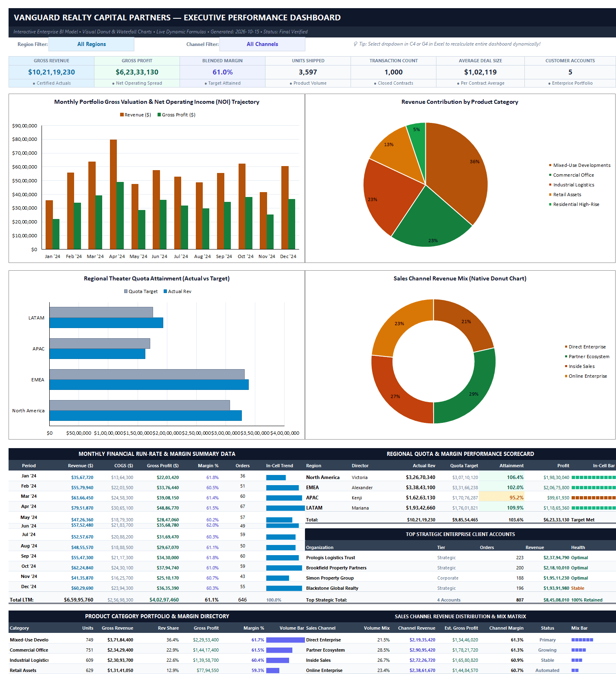Screen dimensions: 616x674
Task: Click the Mixed-Use volume bar
Action: point(285,640)
